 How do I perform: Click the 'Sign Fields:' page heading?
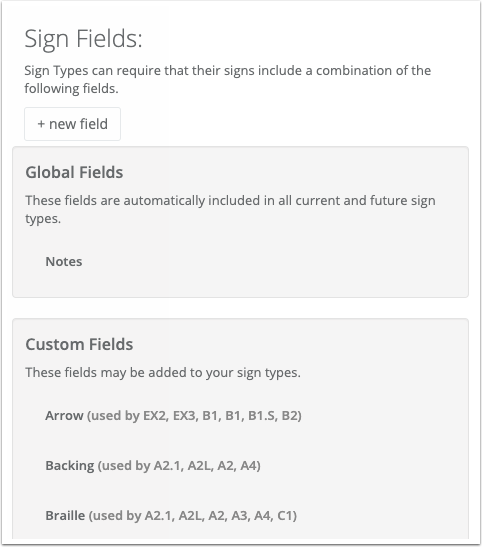click(83, 38)
